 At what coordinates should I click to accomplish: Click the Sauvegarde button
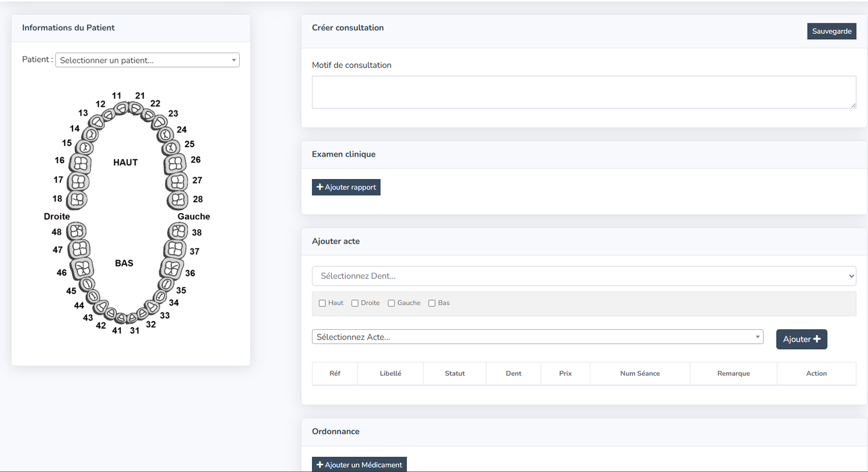[x=831, y=31]
